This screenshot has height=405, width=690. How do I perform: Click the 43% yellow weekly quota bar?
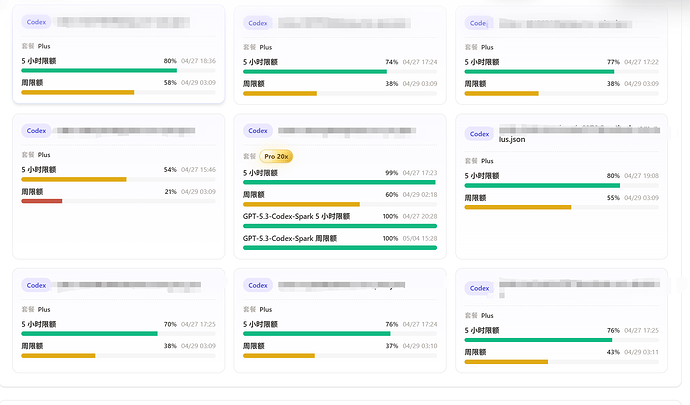tap(562, 362)
